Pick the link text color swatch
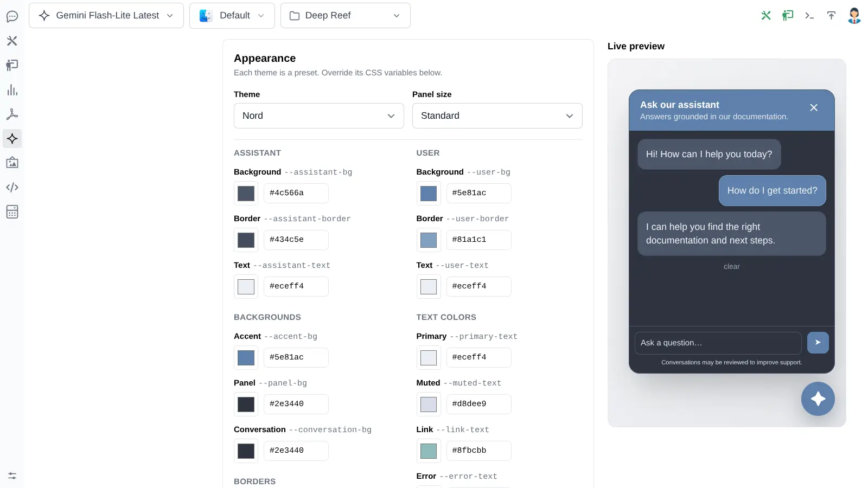868x488 pixels. tap(429, 451)
